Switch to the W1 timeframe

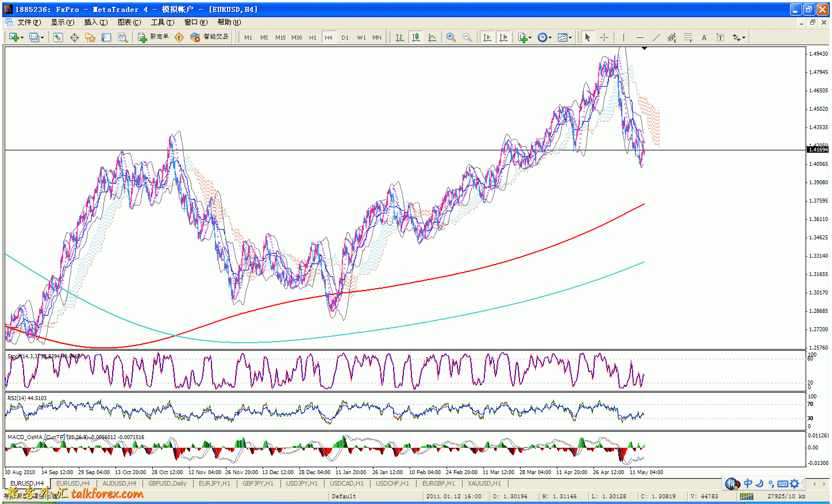[x=361, y=37]
